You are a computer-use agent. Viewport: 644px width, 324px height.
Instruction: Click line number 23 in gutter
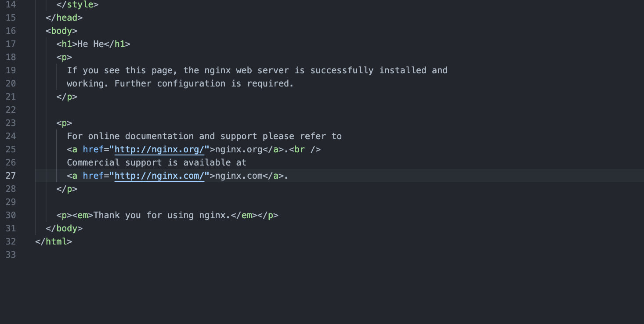pyautogui.click(x=11, y=123)
